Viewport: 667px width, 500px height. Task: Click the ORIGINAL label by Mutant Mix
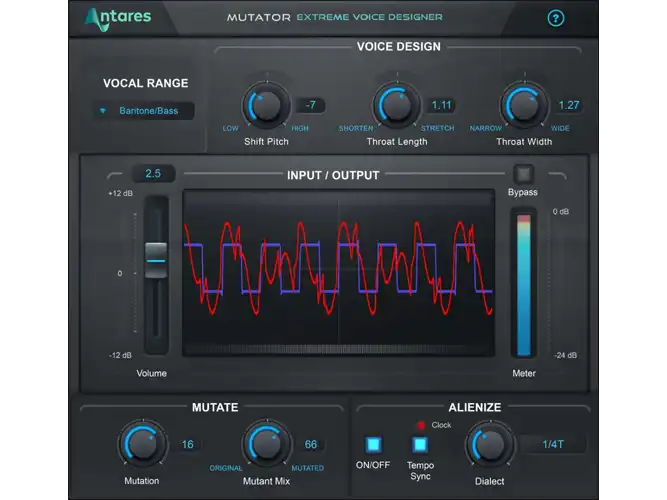point(226,468)
